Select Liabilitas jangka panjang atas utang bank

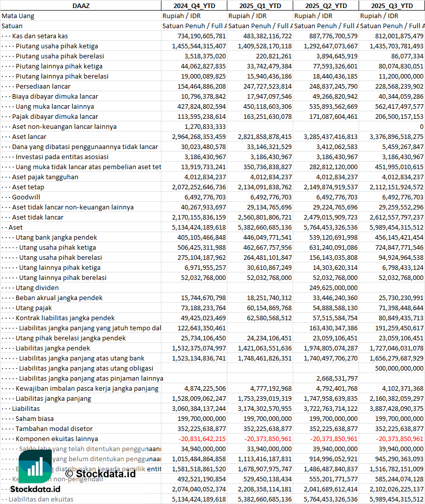(x=82, y=358)
